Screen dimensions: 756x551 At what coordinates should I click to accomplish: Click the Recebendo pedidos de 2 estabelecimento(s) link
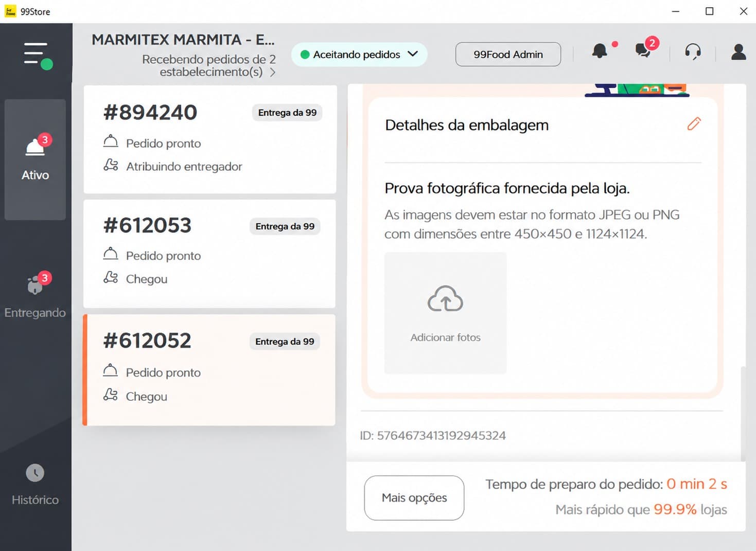pyautogui.click(x=209, y=66)
